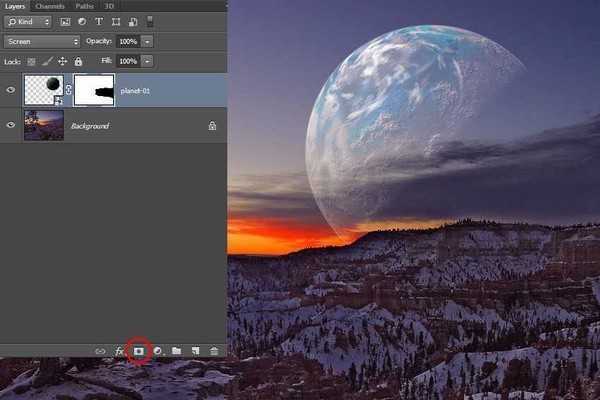Click the Fill percentage field
The width and height of the screenshot is (600, 400).
click(128, 61)
